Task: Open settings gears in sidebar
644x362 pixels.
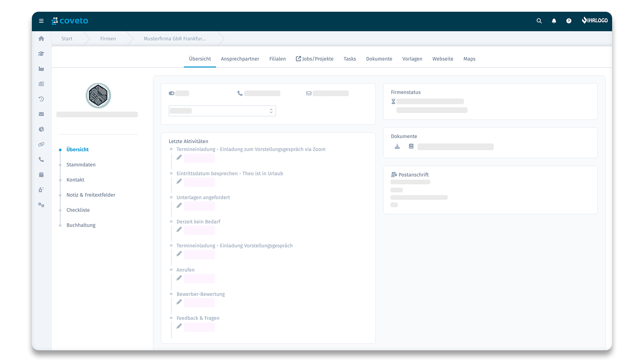Action: [41, 205]
